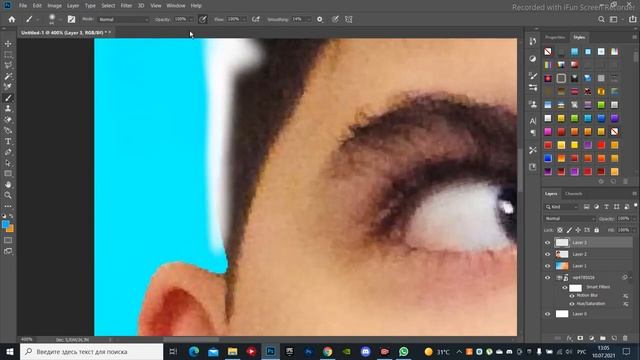Open the Window menu
This screenshot has height=360, width=640.
(176, 6)
